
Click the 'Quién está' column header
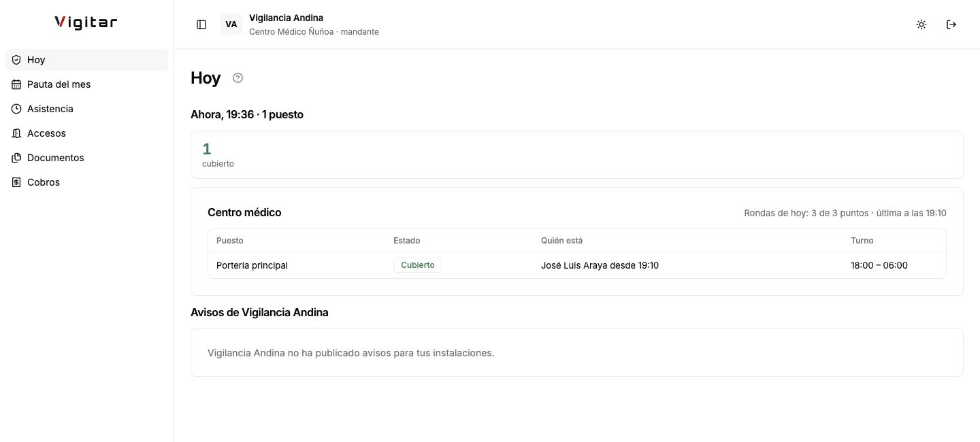coord(561,241)
